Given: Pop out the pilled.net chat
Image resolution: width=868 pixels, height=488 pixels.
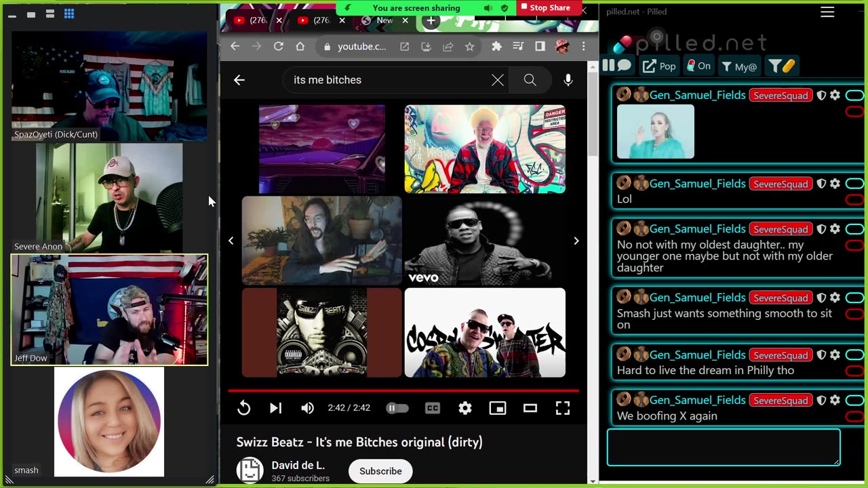Looking at the screenshot, I should tap(659, 66).
